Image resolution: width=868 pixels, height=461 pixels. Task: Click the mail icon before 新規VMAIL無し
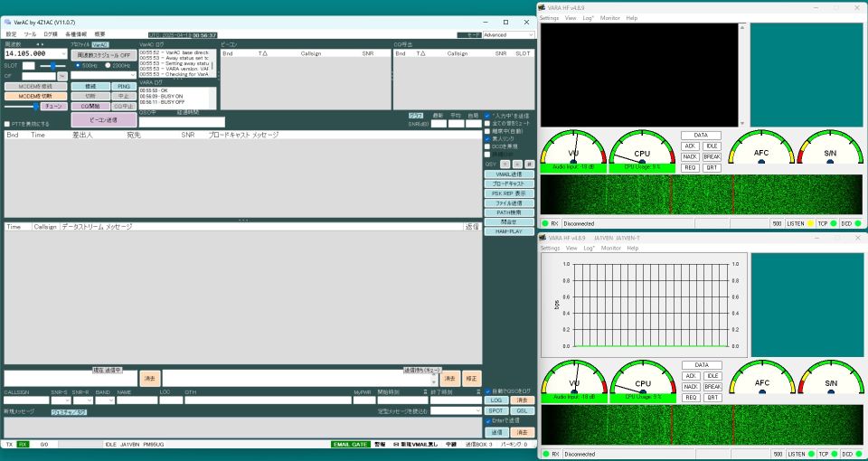(x=396, y=445)
